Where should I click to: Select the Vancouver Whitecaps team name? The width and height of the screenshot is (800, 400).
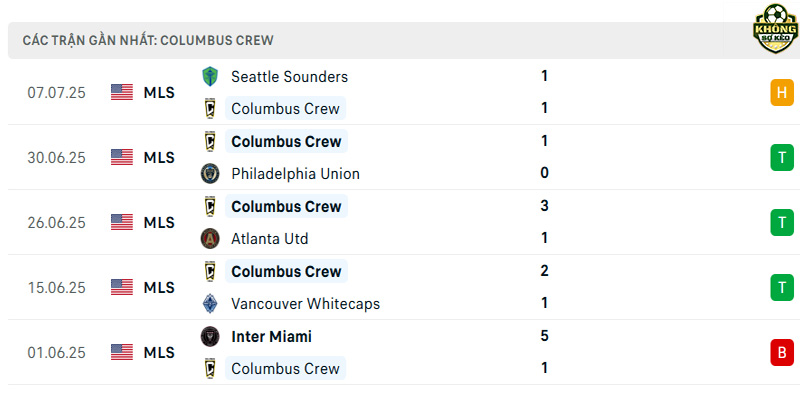click(306, 304)
